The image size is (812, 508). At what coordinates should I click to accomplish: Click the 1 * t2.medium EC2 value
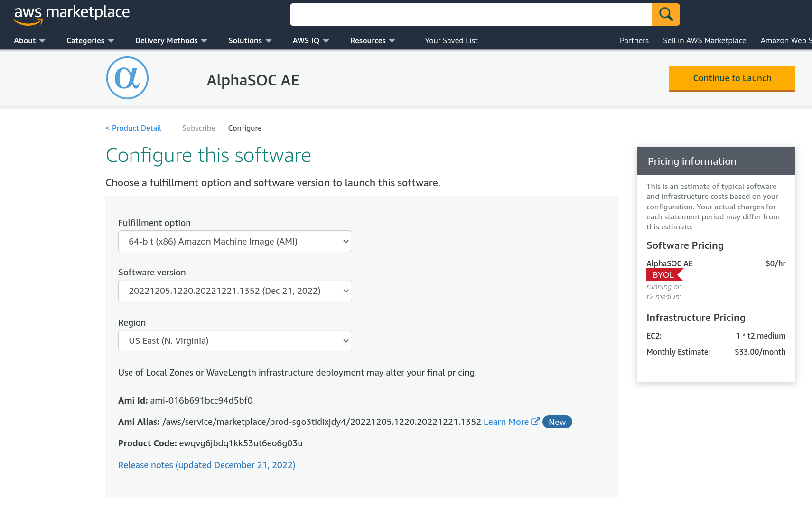click(x=761, y=336)
